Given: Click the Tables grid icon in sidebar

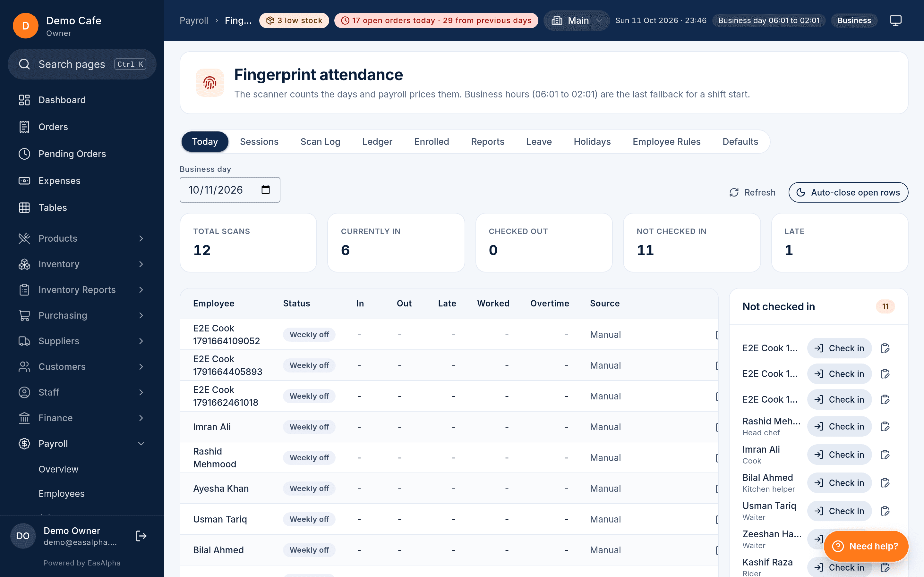Looking at the screenshot, I should coord(24,208).
